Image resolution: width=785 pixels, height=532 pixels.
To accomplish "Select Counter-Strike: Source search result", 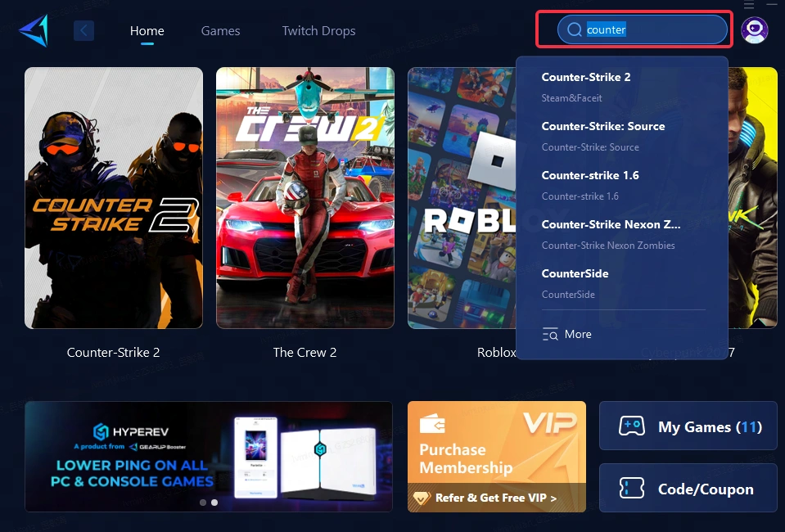I will (622, 136).
